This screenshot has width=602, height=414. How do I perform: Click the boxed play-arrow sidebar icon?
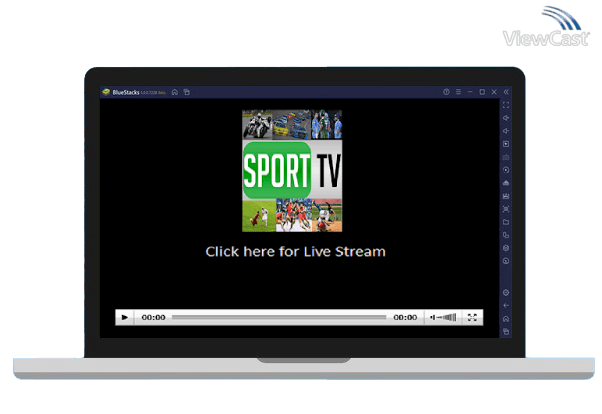(x=506, y=144)
